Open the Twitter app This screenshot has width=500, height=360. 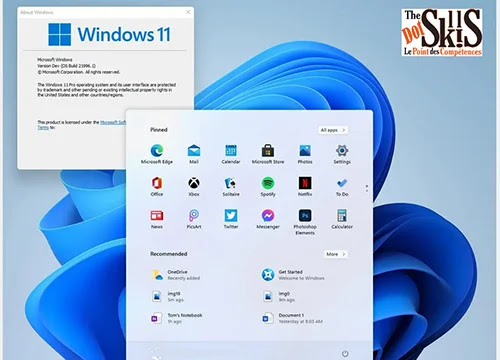coord(231,219)
